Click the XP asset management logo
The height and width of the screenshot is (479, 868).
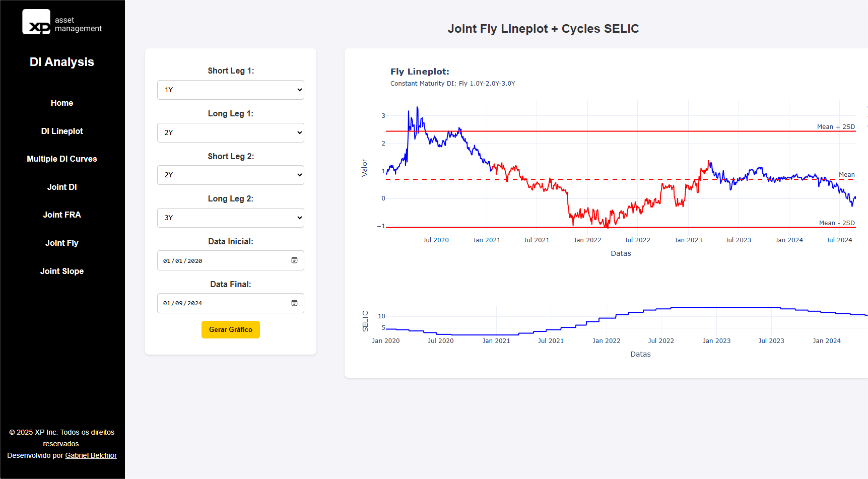62,23
